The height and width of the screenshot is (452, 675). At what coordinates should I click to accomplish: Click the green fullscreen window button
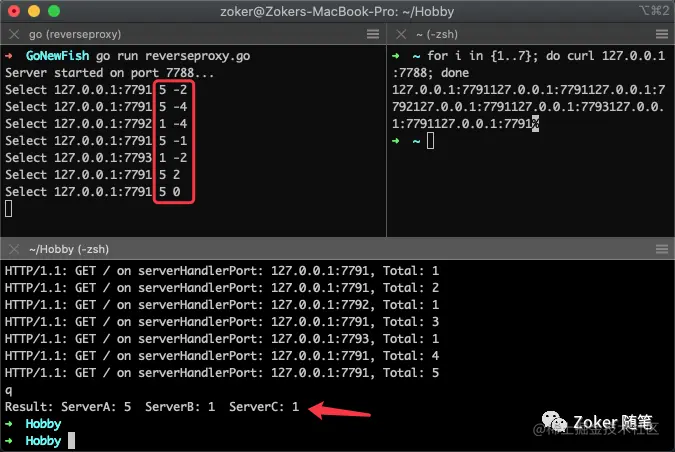[54, 11]
